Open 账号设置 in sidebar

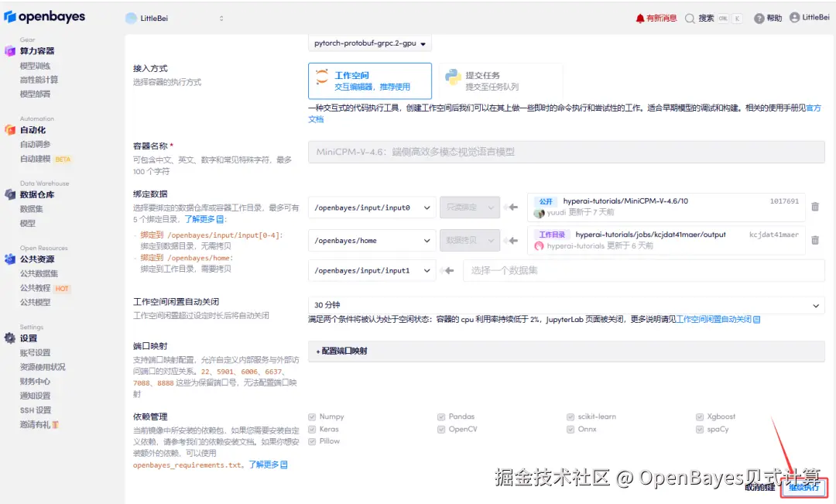point(35,352)
